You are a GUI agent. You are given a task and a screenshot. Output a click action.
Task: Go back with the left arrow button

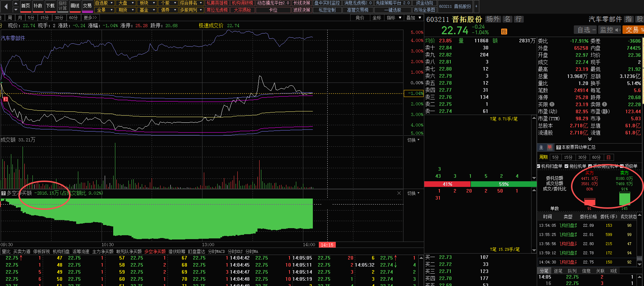click(6, 6)
